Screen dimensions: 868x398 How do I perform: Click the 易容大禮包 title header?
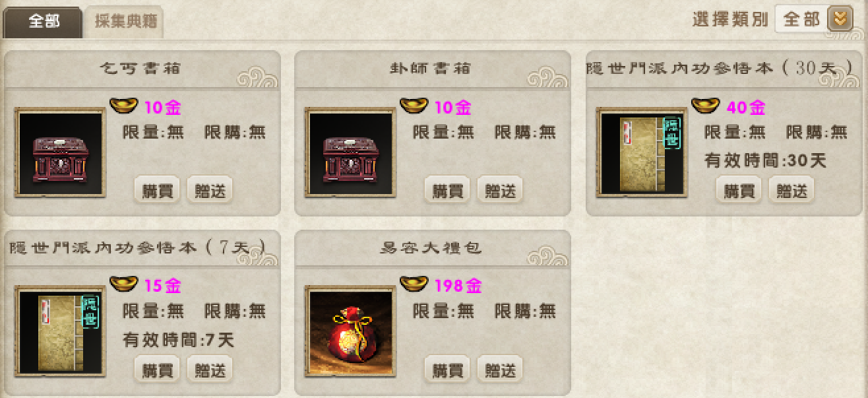431,248
